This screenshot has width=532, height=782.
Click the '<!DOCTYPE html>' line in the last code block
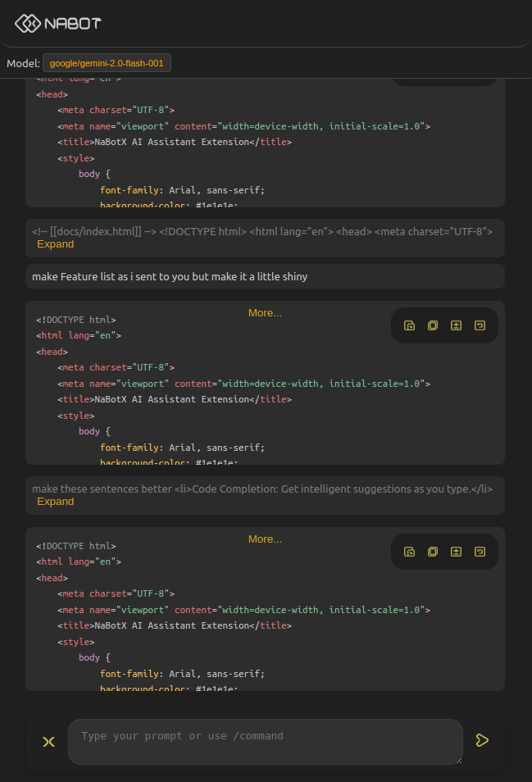75,546
